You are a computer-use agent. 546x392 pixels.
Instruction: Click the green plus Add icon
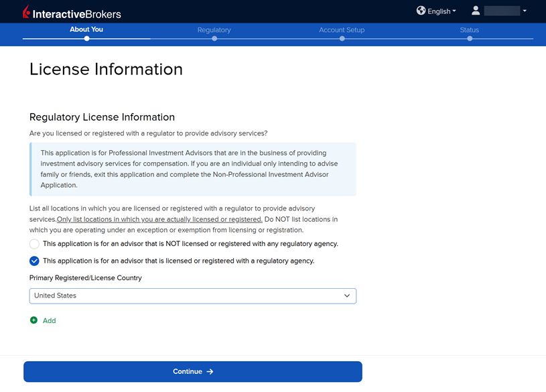pyautogui.click(x=34, y=320)
